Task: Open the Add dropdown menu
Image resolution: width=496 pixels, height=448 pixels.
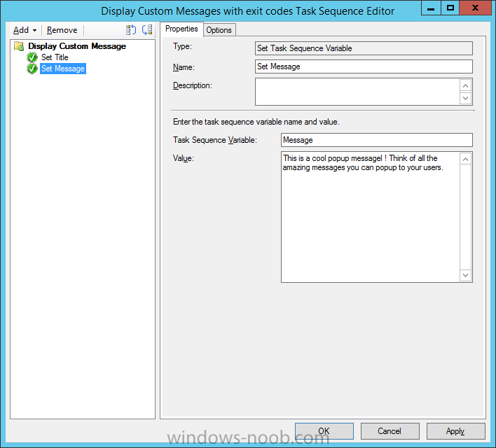Action: pos(25,30)
